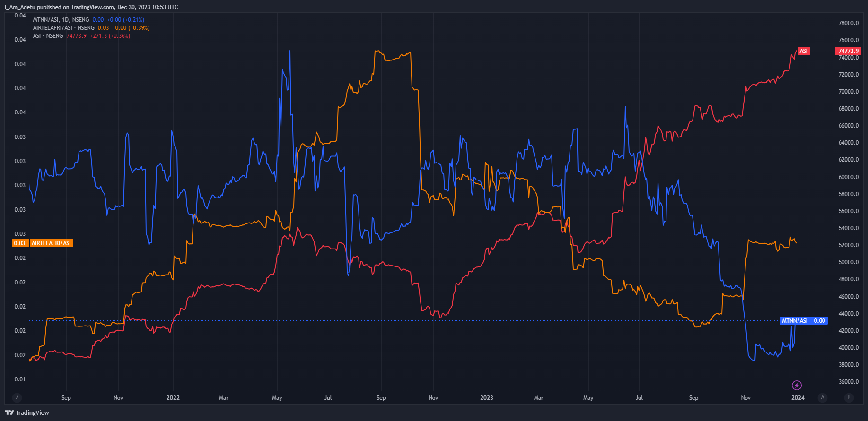Click the orange AIRTELAFRI/ASI series label
This screenshot has width=868, height=421.
(x=51, y=243)
